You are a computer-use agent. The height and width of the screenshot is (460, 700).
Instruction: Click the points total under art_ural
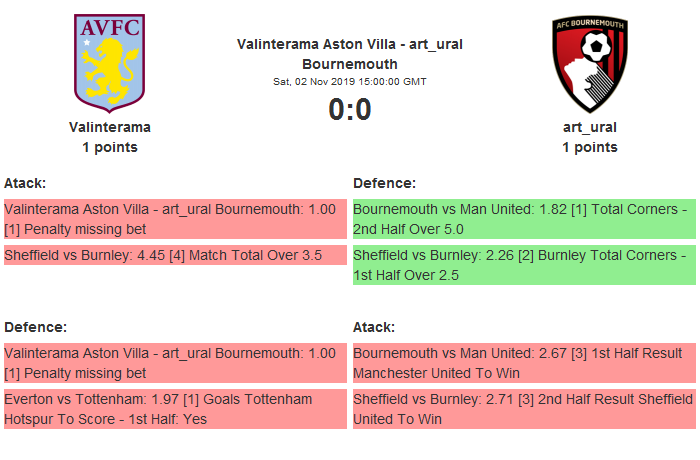point(589,147)
